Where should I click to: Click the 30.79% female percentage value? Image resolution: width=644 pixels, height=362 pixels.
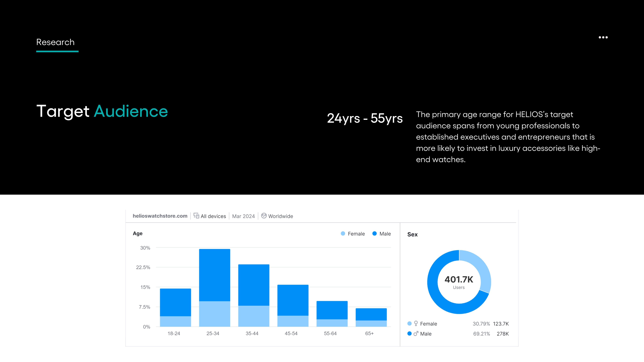coord(481,324)
